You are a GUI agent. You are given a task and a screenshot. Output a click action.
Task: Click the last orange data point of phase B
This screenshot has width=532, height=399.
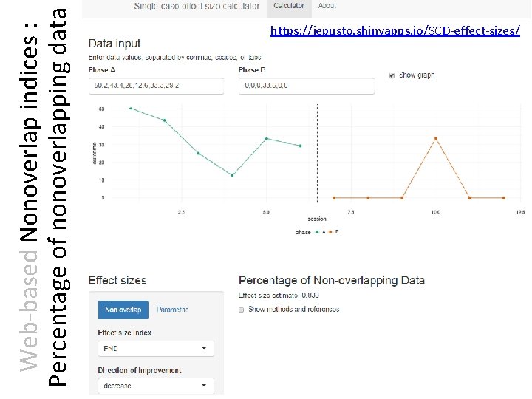[503, 197]
